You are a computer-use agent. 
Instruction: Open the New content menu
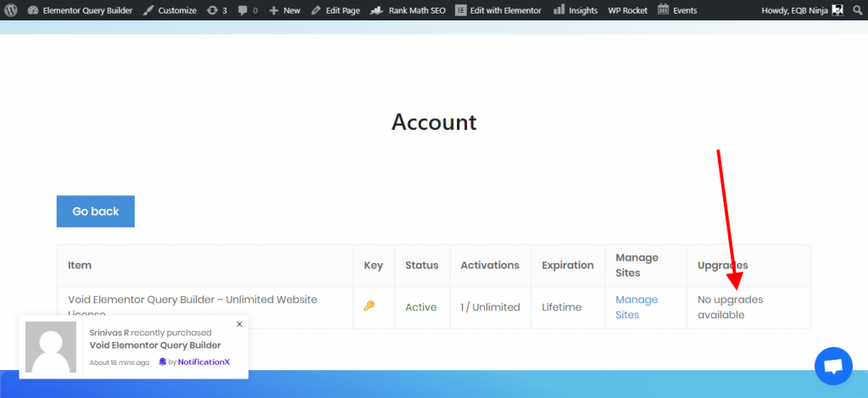[x=285, y=10]
